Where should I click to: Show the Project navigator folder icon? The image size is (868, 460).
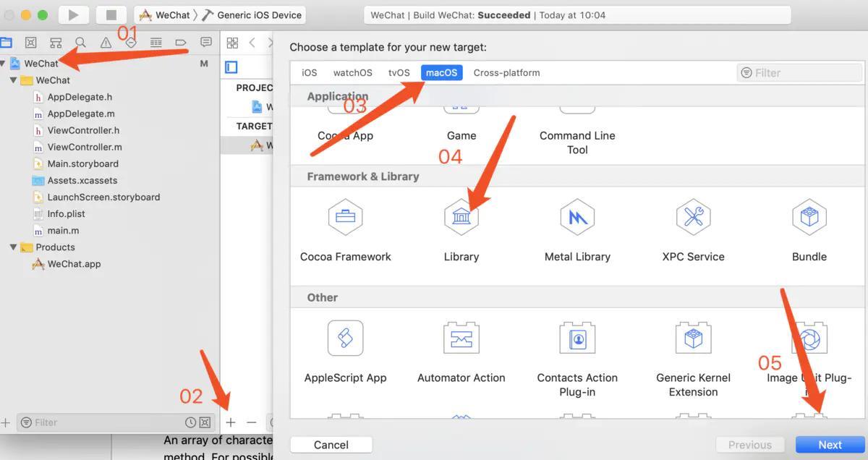point(6,43)
